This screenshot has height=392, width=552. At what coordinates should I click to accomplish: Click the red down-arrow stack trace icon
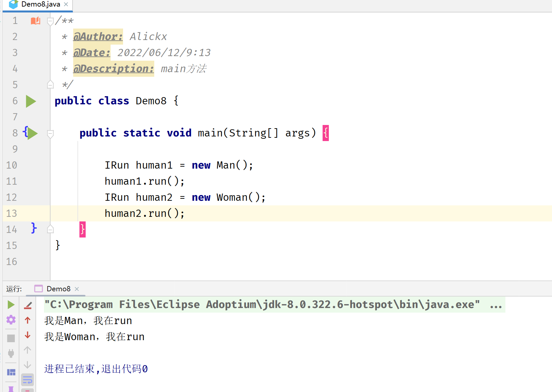28,335
